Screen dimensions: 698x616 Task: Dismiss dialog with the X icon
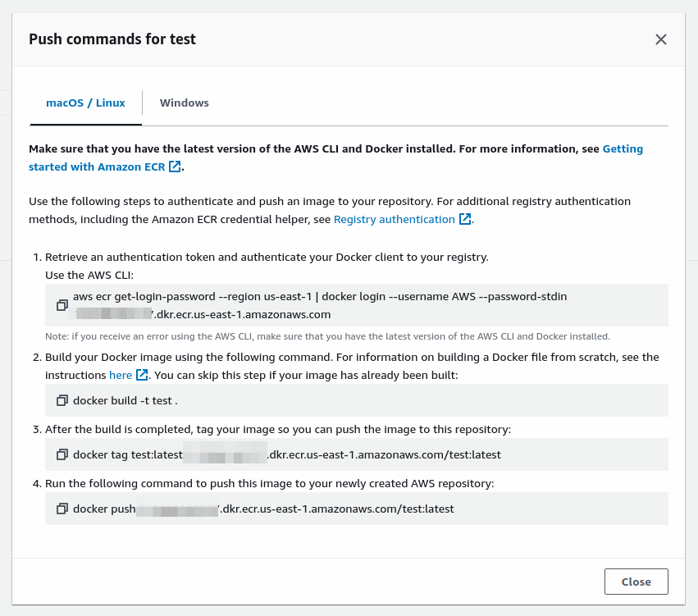pyautogui.click(x=661, y=39)
